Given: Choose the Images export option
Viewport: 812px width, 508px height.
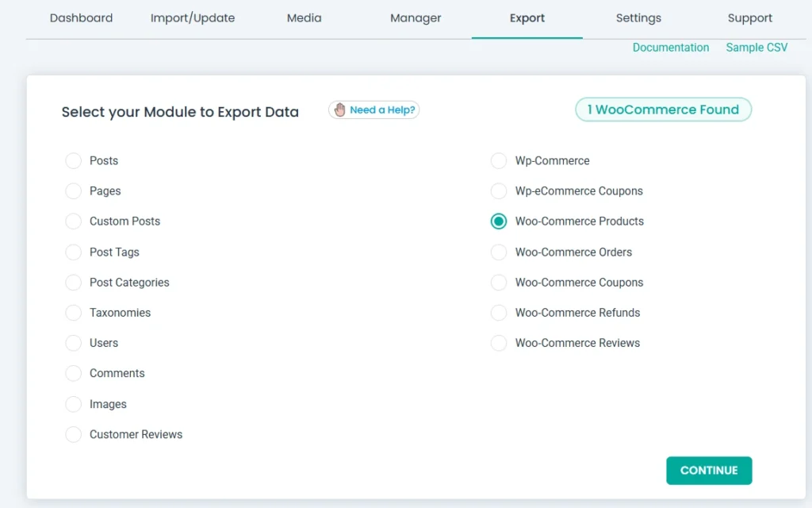Looking at the screenshot, I should [74, 404].
